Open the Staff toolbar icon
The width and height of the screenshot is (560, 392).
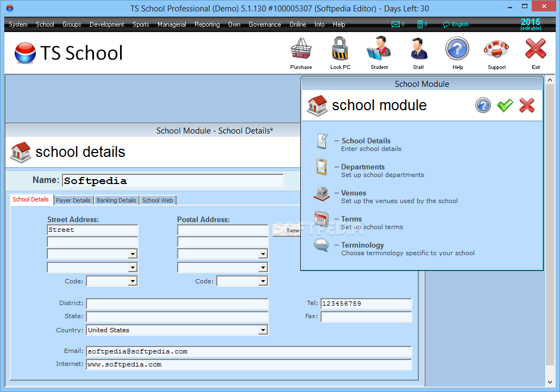coord(418,48)
